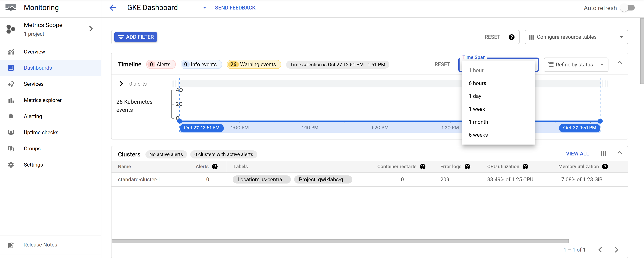
Task: Click the 0 Alerts chip
Action: coord(161,64)
